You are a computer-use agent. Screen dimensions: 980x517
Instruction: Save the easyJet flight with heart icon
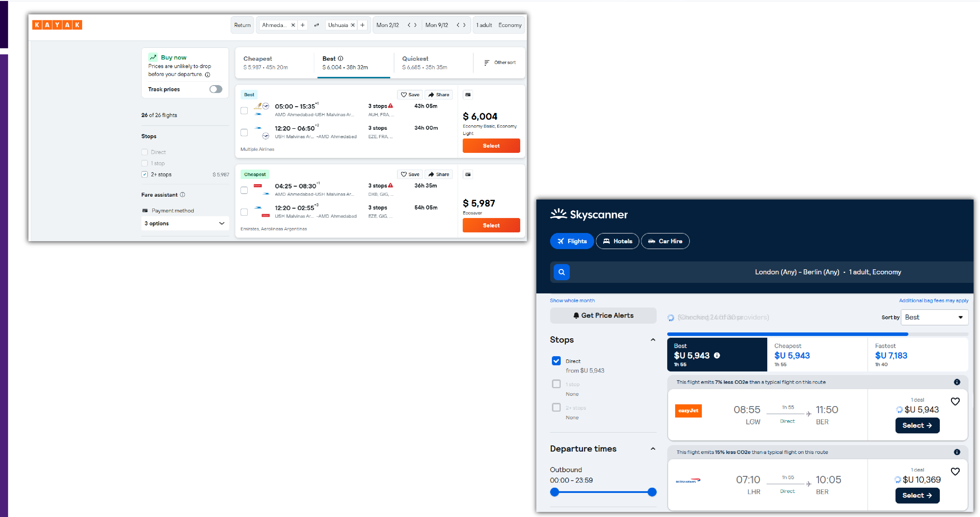955,401
